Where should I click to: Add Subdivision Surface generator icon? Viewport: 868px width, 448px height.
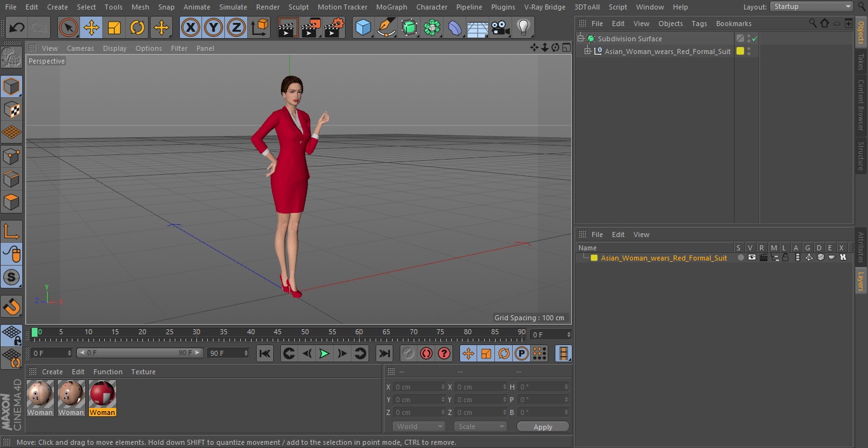pyautogui.click(x=409, y=28)
